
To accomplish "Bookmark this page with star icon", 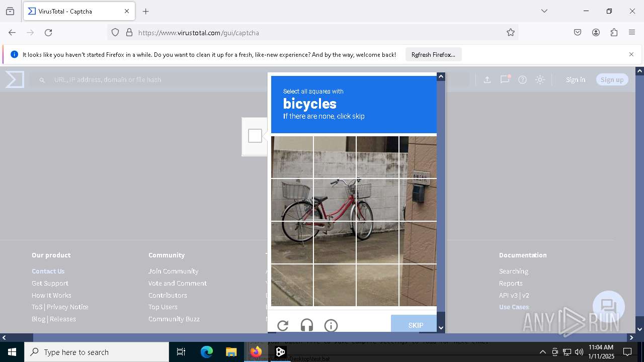I will [x=511, y=33].
